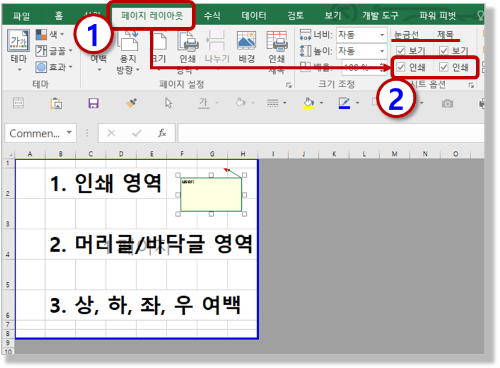500x368 pixels.
Task: Switch to the 검토 tab
Action: pos(296,16)
